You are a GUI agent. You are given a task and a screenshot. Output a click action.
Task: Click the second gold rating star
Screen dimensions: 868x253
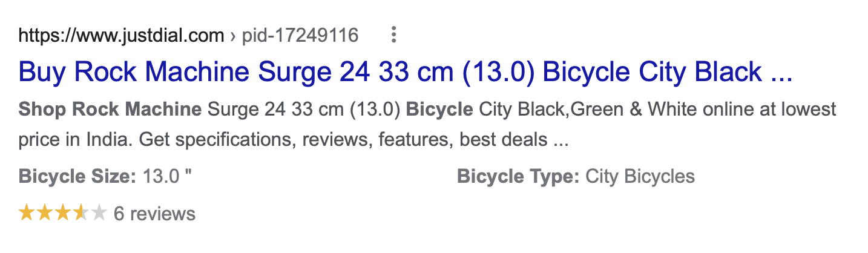pyautogui.click(x=45, y=213)
